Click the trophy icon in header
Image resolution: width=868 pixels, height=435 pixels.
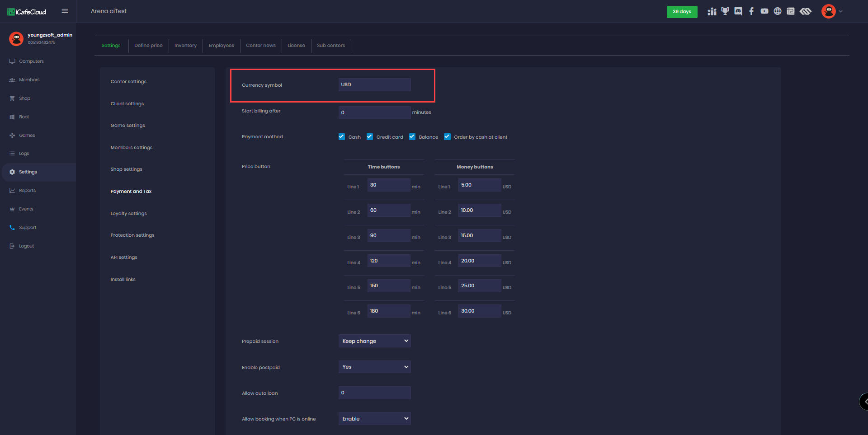[725, 11]
